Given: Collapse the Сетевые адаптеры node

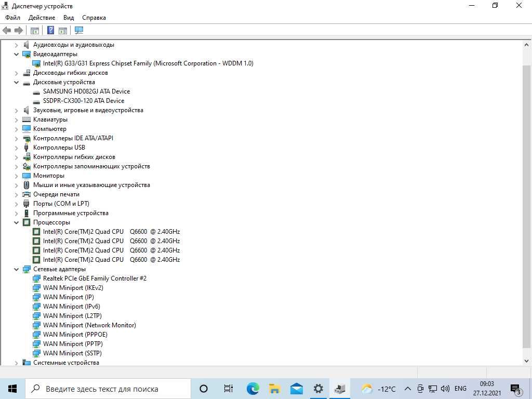Looking at the screenshot, I should pos(16,269).
